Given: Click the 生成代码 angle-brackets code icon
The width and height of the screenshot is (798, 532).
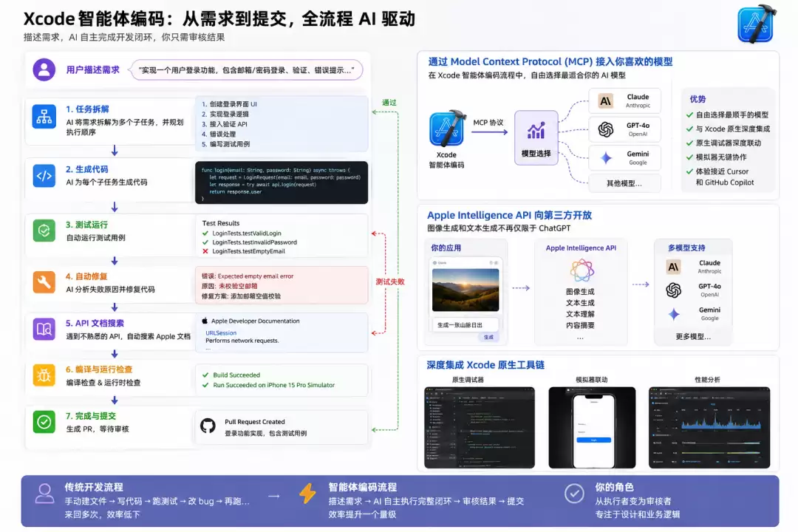Looking at the screenshot, I should click(x=44, y=176).
